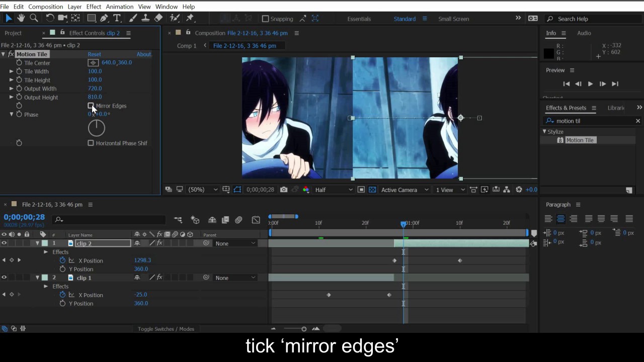Click the Info panel black color swatch
The image size is (644, 362).
pos(549,53)
